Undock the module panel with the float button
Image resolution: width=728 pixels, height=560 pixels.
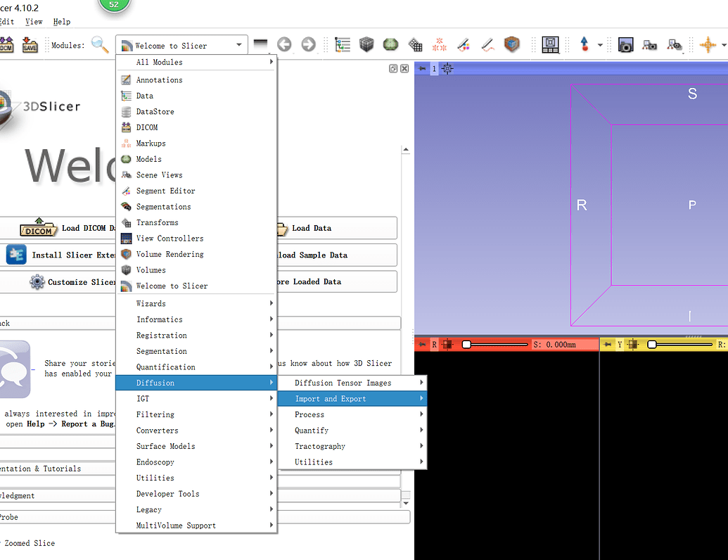[393, 68]
